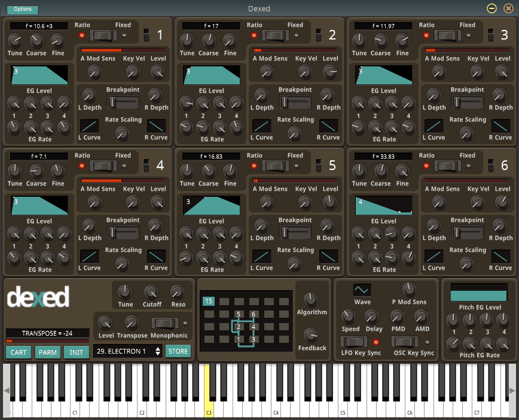This screenshot has width=519, height=420.
Task: Click operator 1 Breakpoint slider
Action: (x=123, y=102)
